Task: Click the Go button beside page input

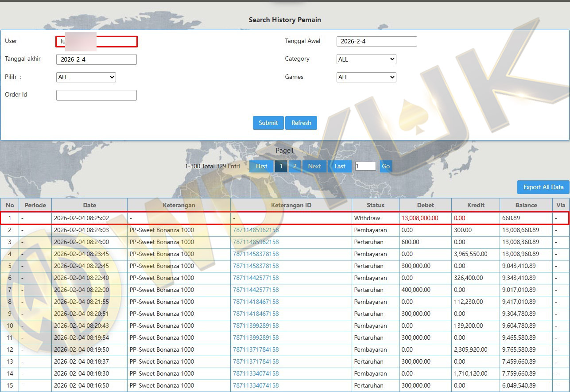Action: point(386,167)
